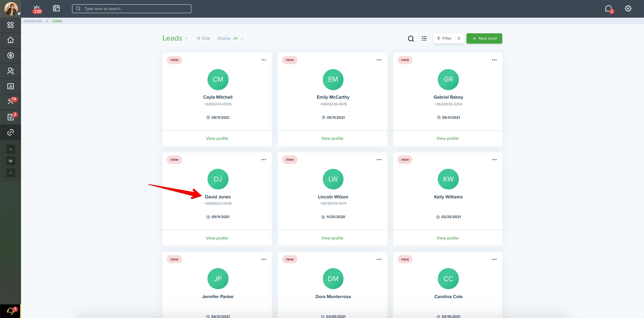Open more options on Kelly Williams card
The image size is (644, 318).
pos(494,160)
